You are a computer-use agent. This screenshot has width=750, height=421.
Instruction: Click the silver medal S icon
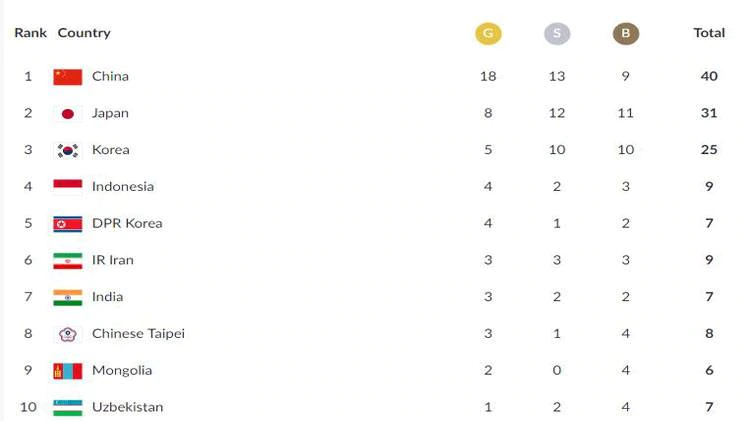[557, 33]
